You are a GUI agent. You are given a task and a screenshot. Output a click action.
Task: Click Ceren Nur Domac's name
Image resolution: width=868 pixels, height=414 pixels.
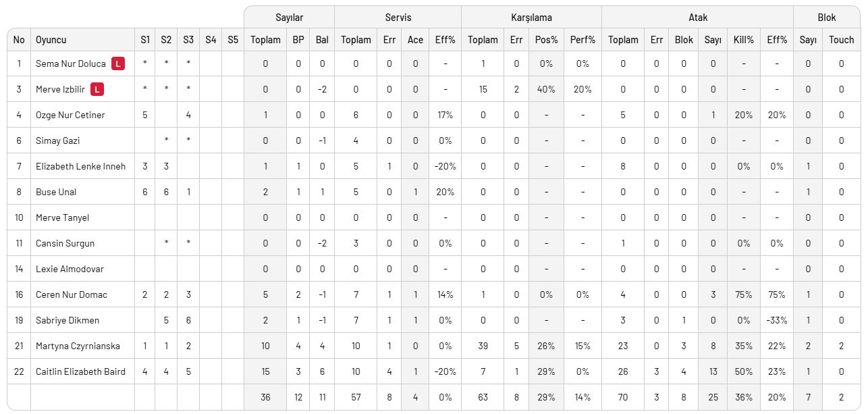[x=72, y=294]
